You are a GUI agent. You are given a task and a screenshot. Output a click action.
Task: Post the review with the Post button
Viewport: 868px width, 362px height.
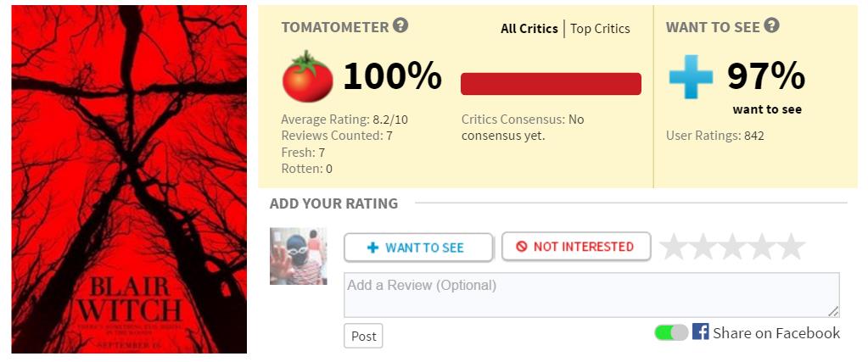tap(363, 336)
